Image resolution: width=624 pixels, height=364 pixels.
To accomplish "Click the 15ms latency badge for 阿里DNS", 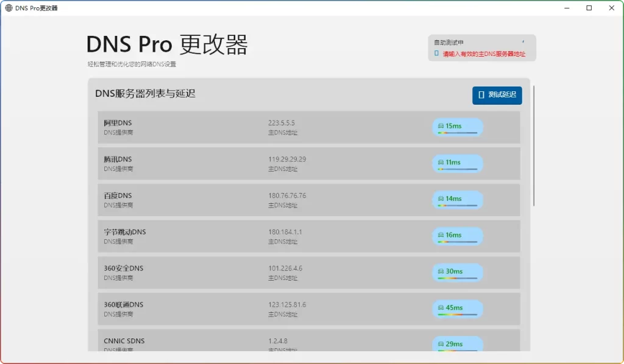I will 457,125.
